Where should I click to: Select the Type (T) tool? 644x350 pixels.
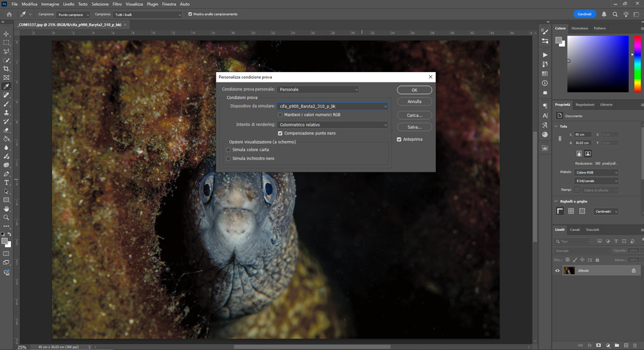pos(6,183)
